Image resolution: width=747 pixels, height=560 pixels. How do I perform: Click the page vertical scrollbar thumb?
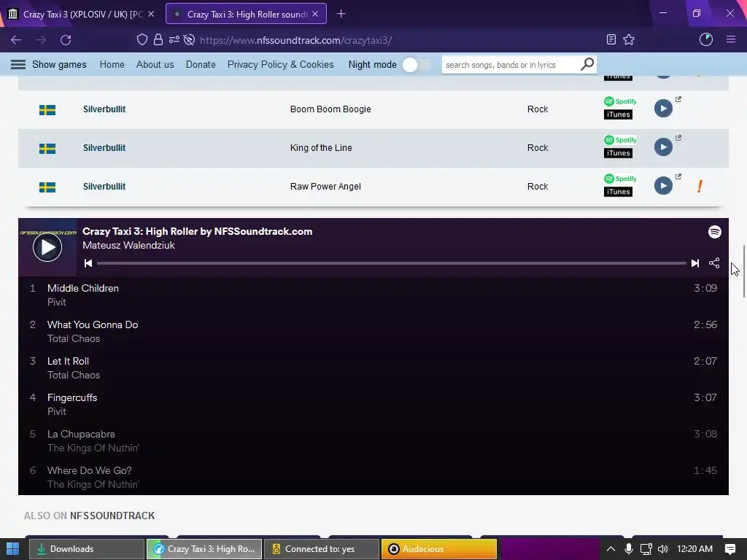pyautogui.click(x=743, y=271)
